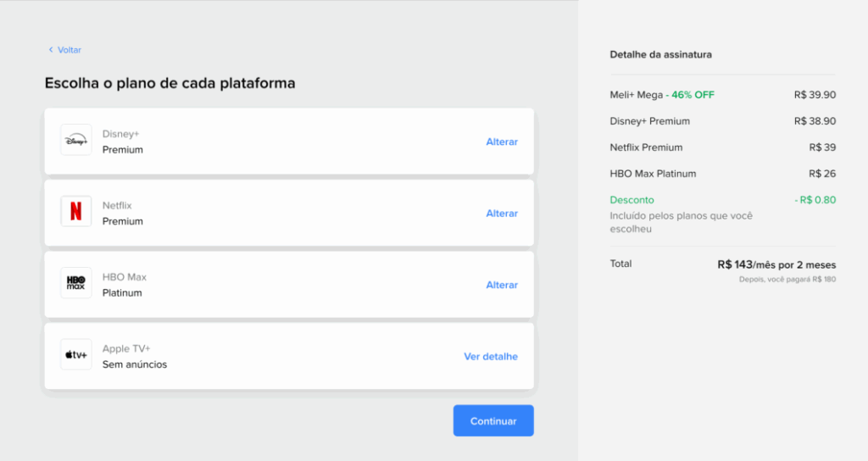Change the Disney+ plan via Alterar
This screenshot has width=868, height=461.
tap(501, 142)
